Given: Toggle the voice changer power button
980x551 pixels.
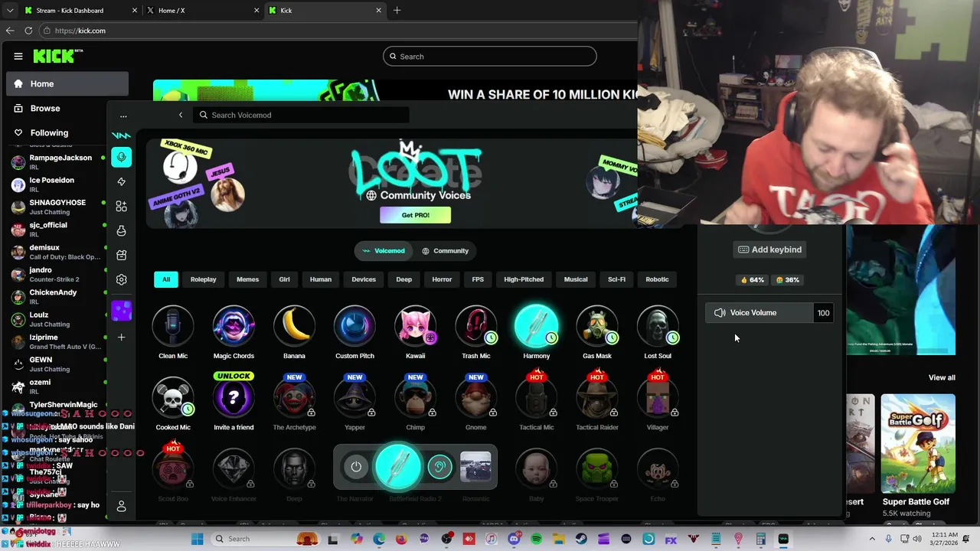Looking at the screenshot, I should tap(356, 467).
